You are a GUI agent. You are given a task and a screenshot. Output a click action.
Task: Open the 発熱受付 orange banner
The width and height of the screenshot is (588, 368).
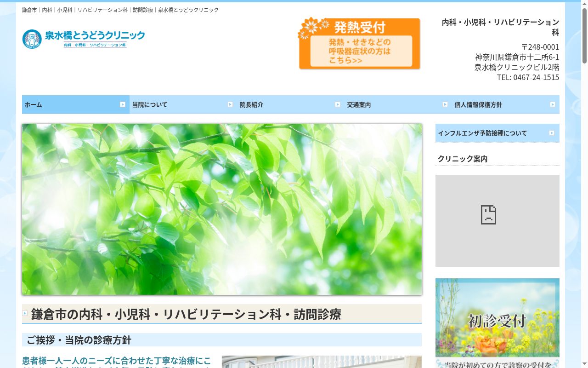coord(359,44)
